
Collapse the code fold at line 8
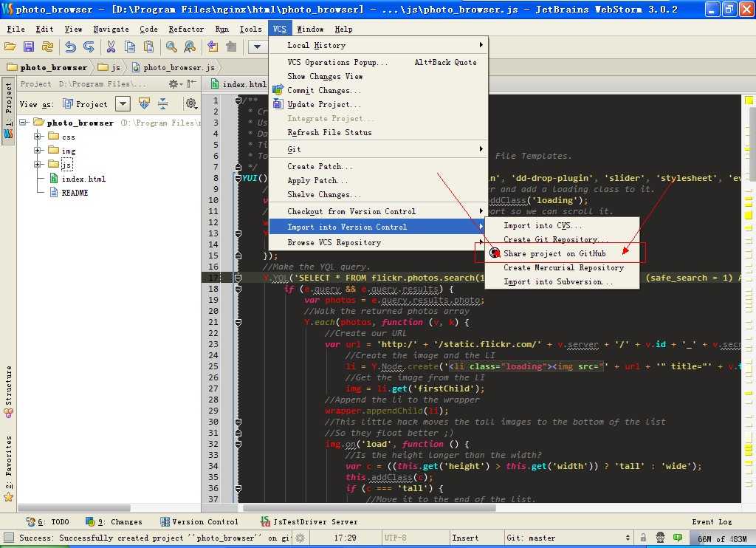coord(238,178)
